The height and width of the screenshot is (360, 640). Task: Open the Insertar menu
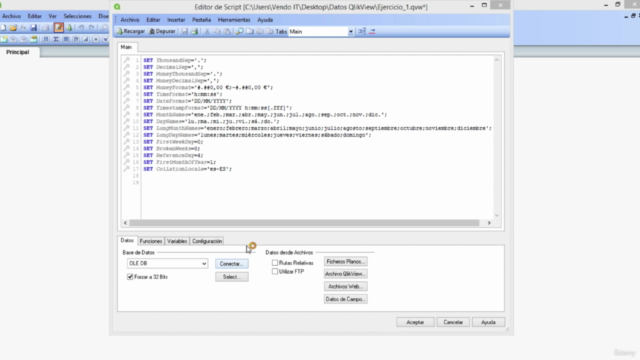pyautogui.click(x=176, y=20)
